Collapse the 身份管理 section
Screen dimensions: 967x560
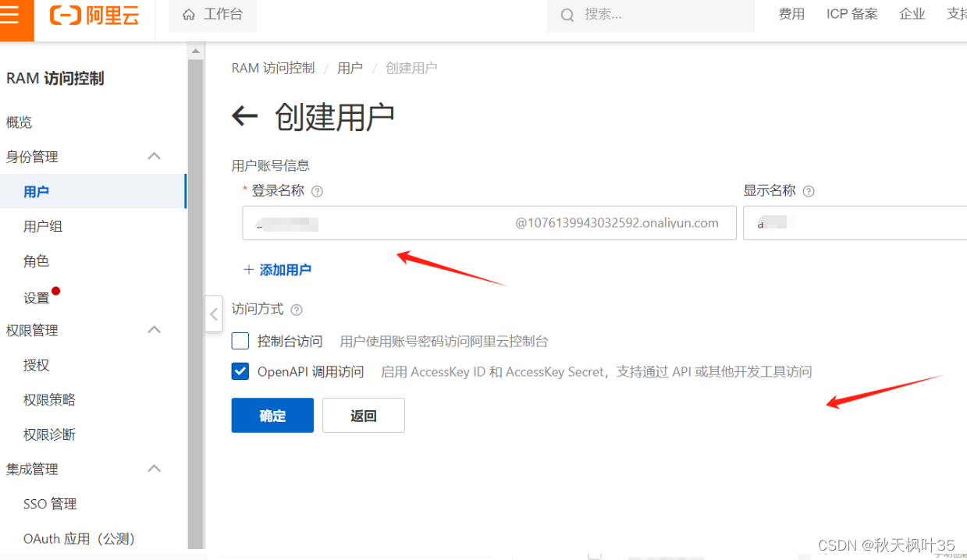pos(154,156)
